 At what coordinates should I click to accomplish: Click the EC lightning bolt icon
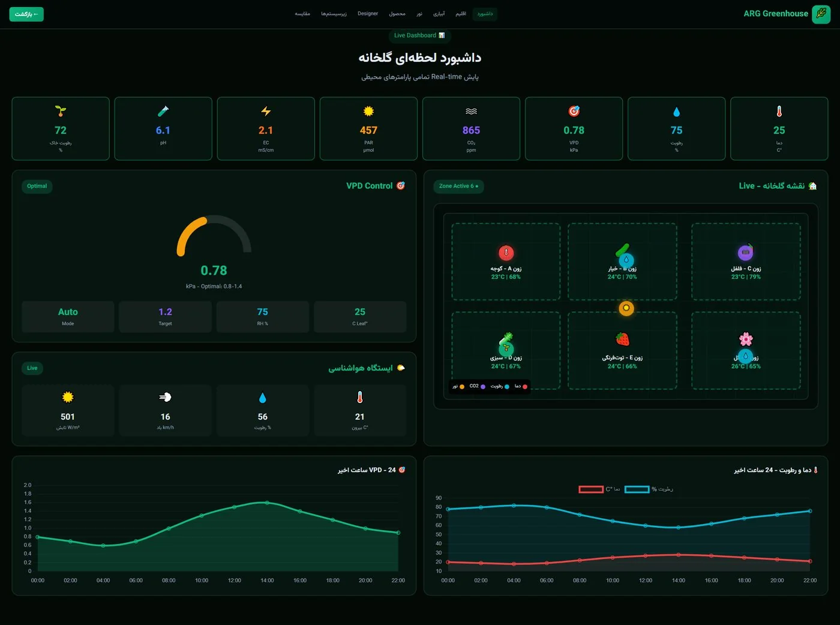266,111
